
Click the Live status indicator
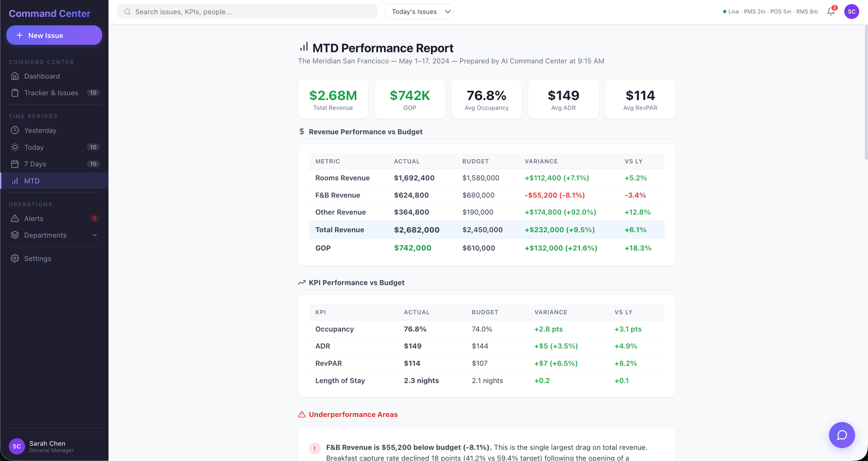point(770,11)
